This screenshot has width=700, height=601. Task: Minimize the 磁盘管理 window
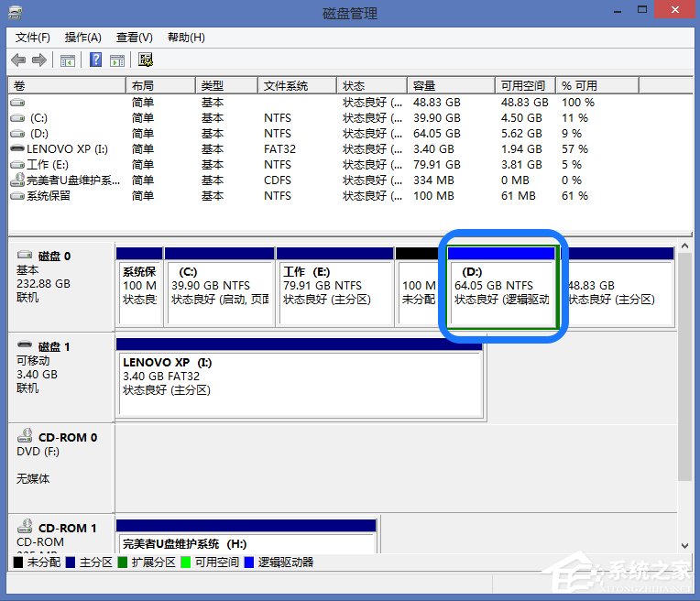click(x=618, y=11)
